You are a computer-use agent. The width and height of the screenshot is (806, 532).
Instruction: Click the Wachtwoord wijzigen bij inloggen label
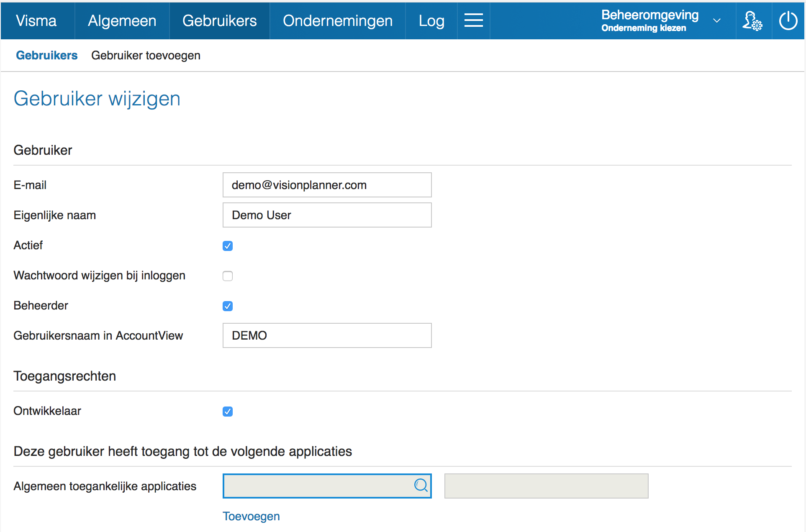(100, 276)
